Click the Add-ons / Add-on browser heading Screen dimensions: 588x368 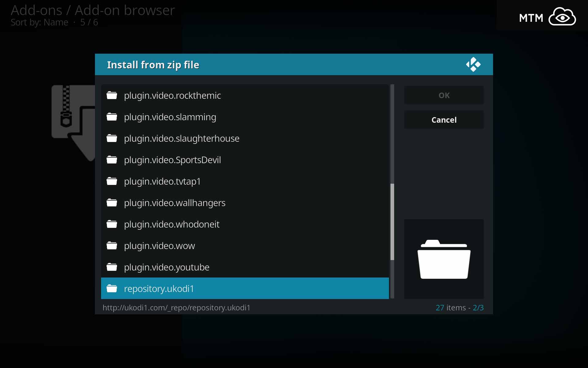[x=93, y=10]
